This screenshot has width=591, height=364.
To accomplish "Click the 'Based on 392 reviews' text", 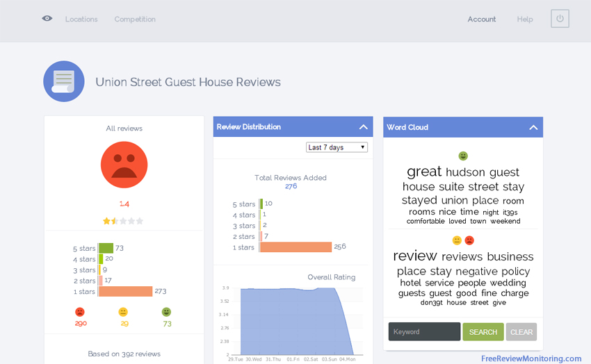I will point(124,354).
